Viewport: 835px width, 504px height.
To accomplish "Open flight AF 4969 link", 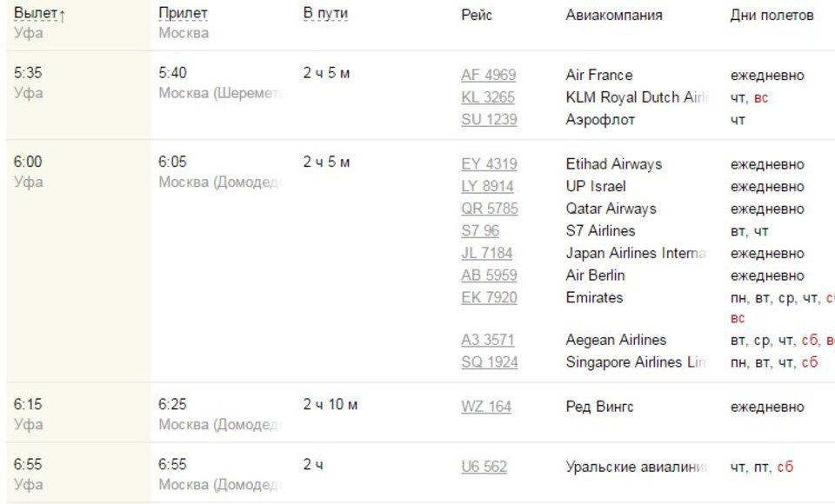I will pyautogui.click(x=488, y=75).
